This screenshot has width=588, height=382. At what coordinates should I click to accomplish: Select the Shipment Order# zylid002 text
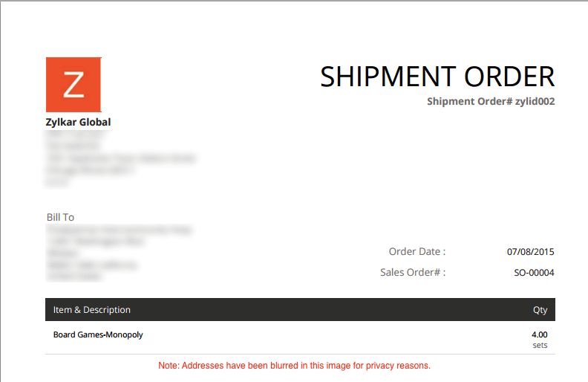[490, 101]
